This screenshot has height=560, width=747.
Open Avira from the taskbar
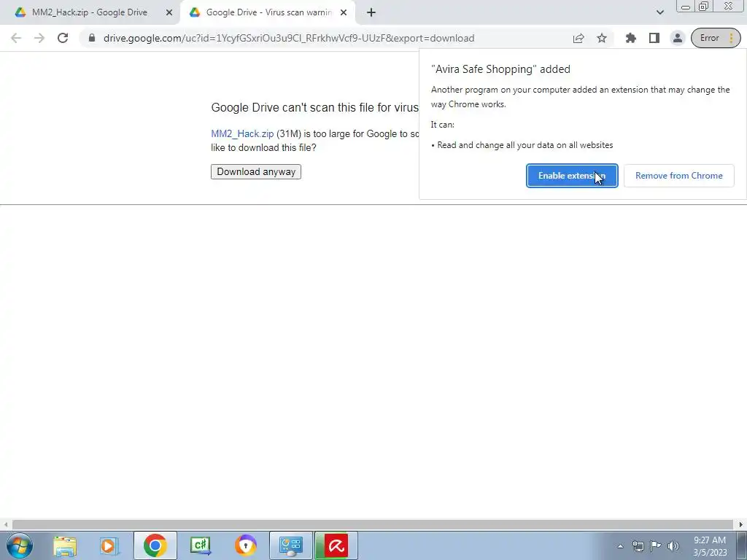336,545
